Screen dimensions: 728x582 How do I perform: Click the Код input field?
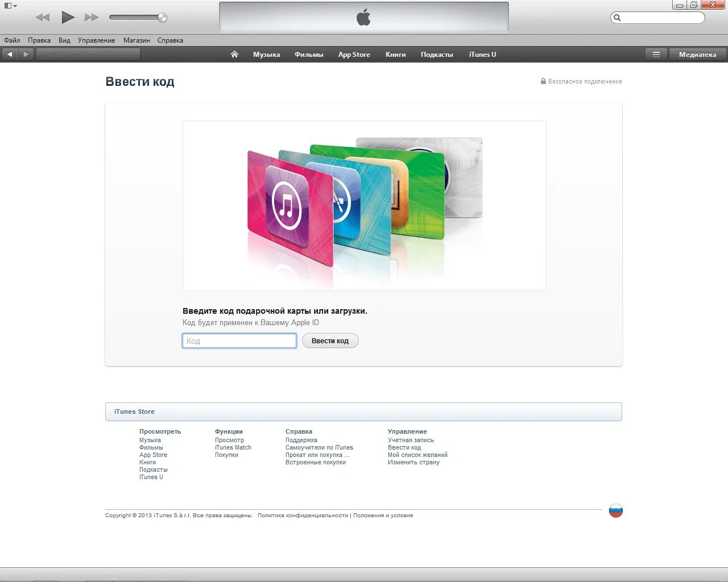point(239,341)
